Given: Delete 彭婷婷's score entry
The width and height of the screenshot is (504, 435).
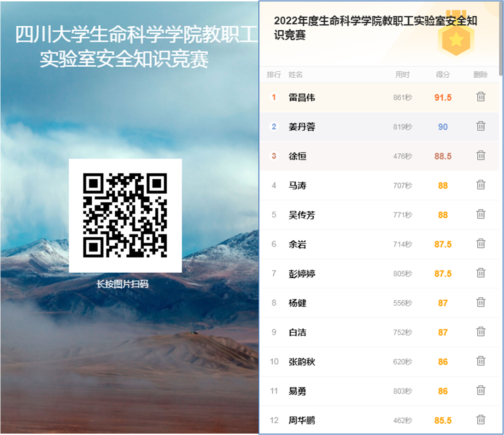Looking at the screenshot, I should coord(481,273).
